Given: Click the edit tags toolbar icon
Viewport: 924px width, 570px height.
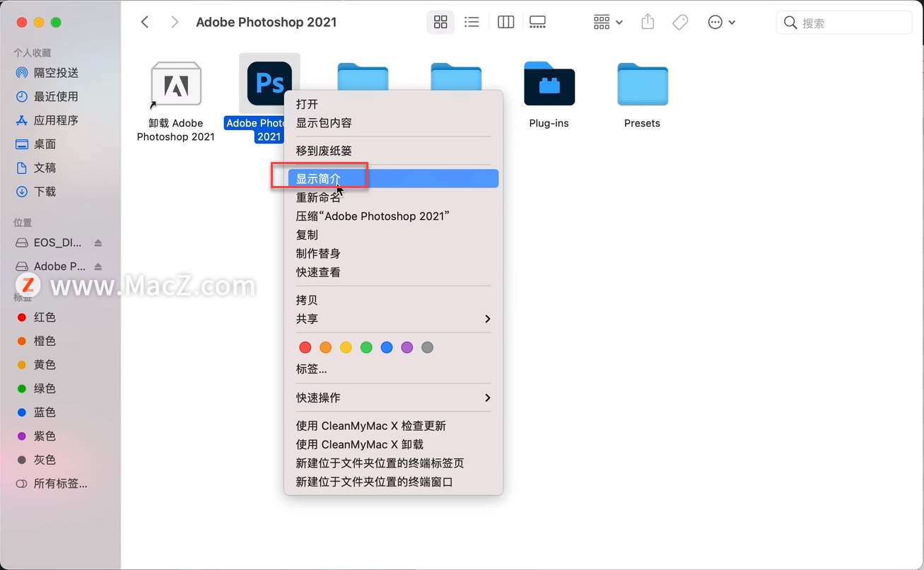Looking at the screenshot, I should pos(680,22).
